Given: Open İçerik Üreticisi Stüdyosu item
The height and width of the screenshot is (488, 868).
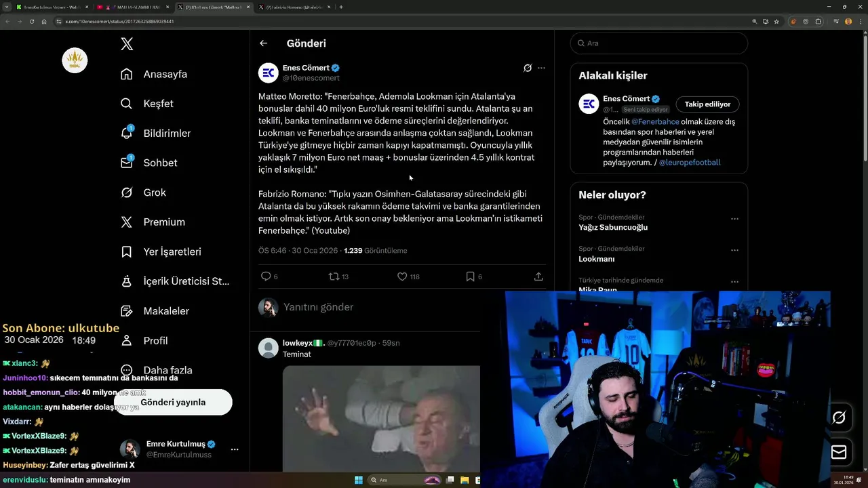Looking at the screenshot, I should click(x=175, y=281).
